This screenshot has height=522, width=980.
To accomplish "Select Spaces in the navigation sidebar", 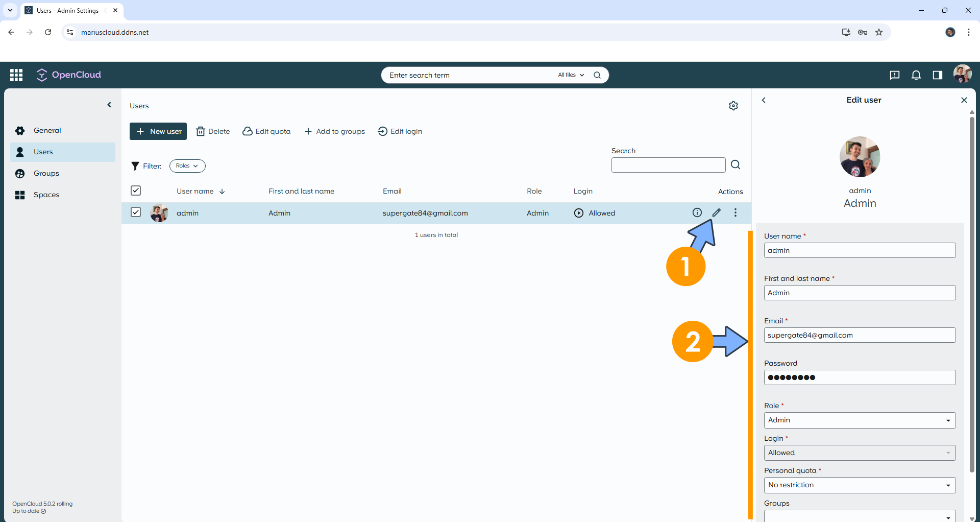I will 46,195.
